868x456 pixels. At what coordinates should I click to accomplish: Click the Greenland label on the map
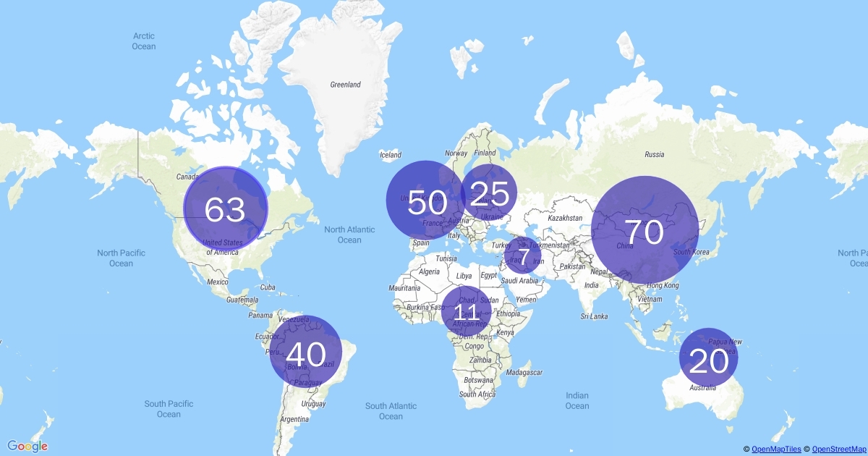pos(345,85)
